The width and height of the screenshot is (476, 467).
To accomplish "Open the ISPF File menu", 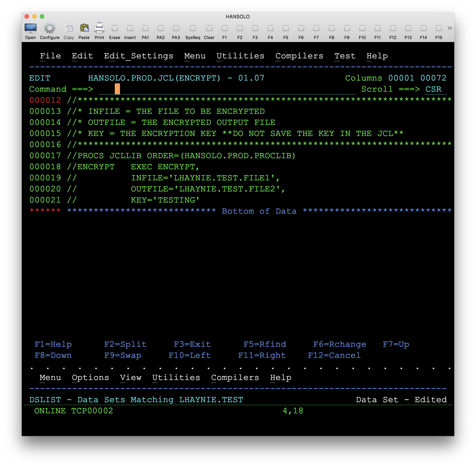I will [x=50, y=56].
